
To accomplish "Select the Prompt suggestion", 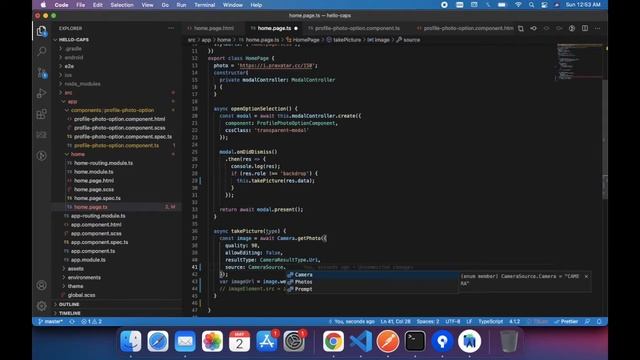I will tap(371, 289).
